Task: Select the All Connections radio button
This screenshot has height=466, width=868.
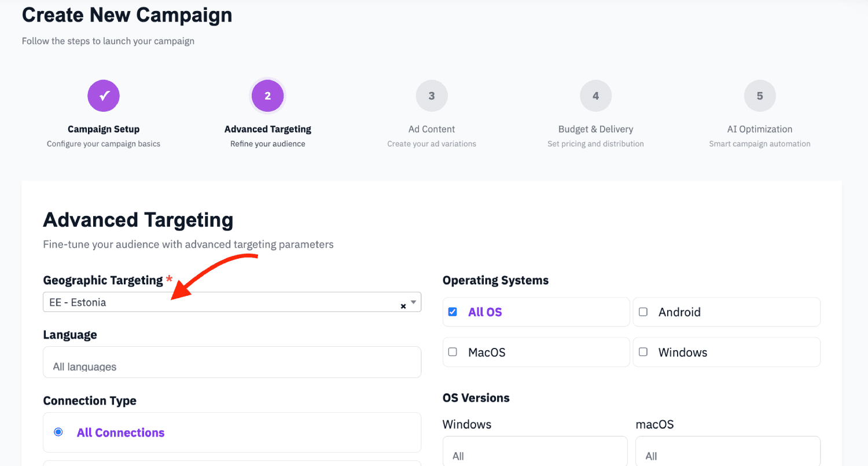Action: pyautogui.click(x=58, y=432)
